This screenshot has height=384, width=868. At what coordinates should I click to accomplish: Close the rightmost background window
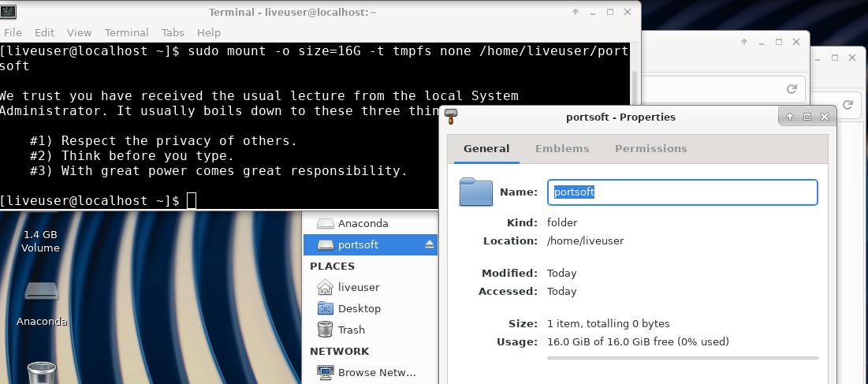tap(851, 58)
